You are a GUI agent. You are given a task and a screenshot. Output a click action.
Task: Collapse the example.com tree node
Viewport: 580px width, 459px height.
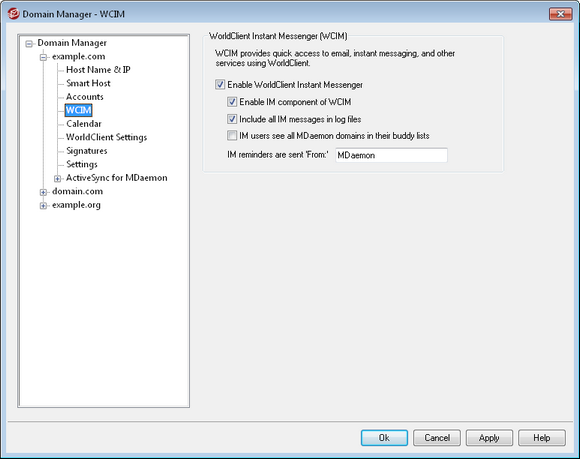43,57
